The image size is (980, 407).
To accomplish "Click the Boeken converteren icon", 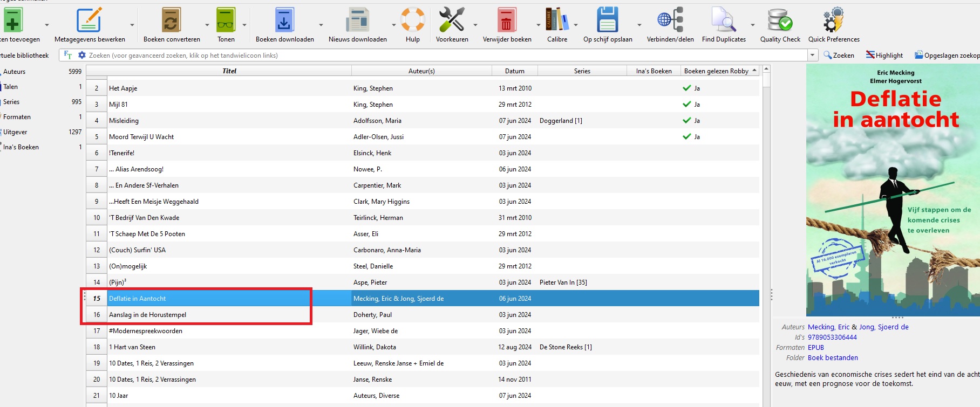I will pyautogui.click(x=172, y=20).
